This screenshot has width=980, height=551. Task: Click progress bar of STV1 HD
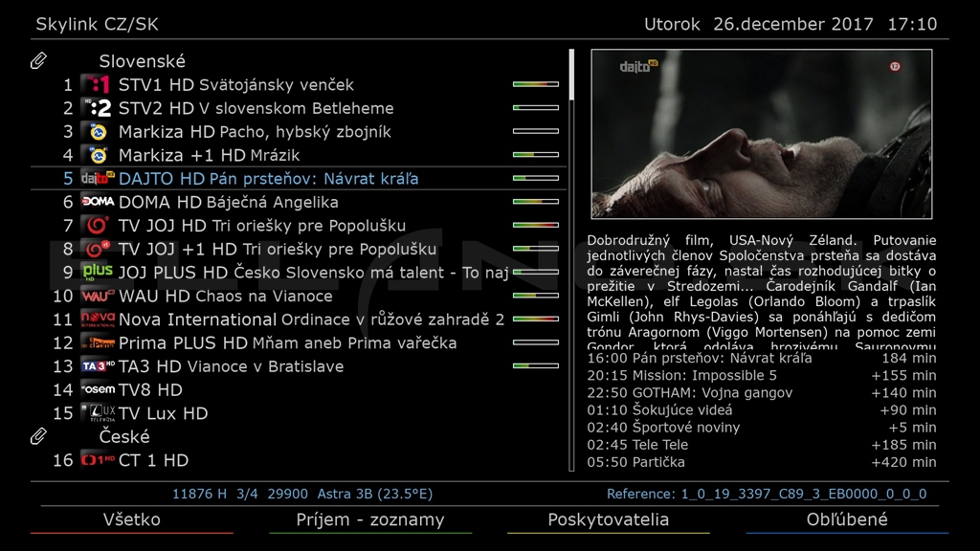coord(536,84)
